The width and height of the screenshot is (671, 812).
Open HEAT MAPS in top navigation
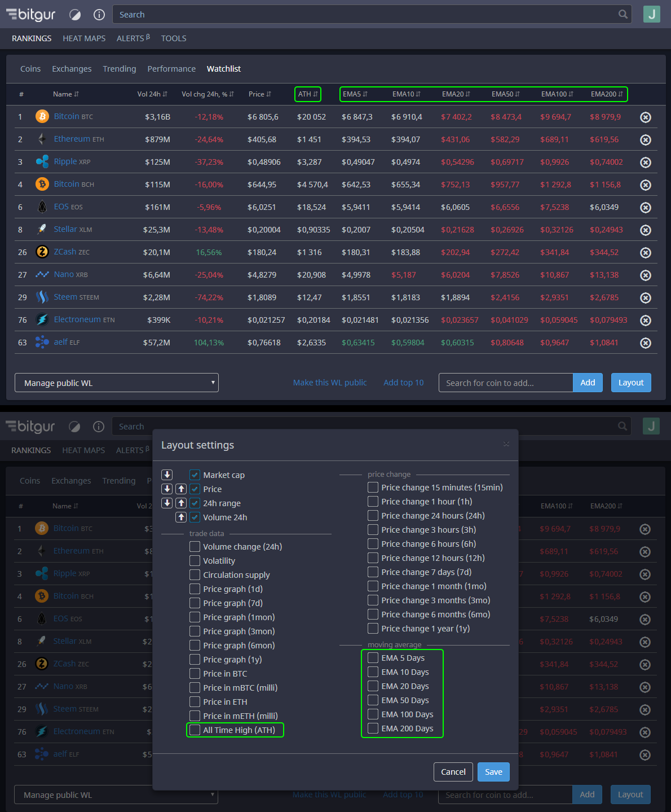(x=84, y=38)
